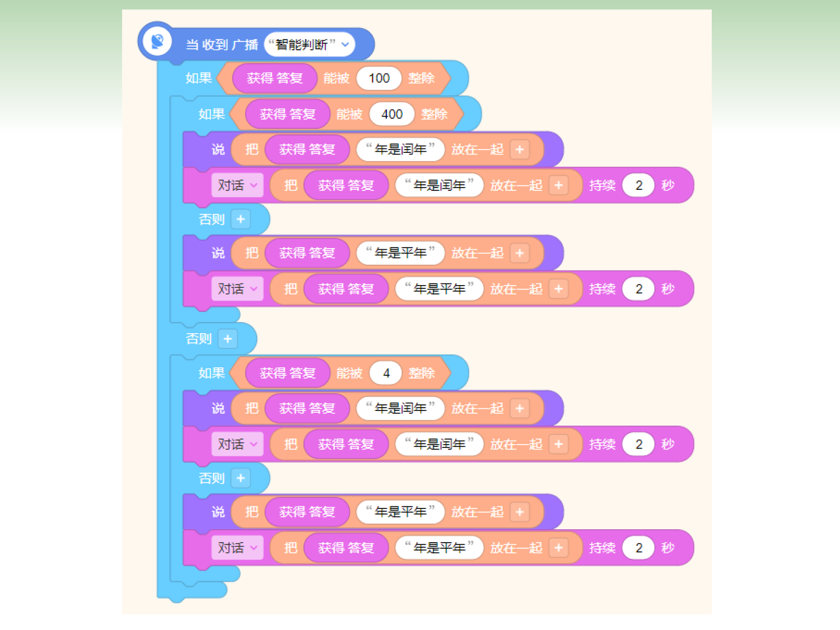The width and height of the screenshot is (840, 630).
Task: Click plus icon in the topmost 对话 block
Action: pyautogui.click(x=558, y=185)
